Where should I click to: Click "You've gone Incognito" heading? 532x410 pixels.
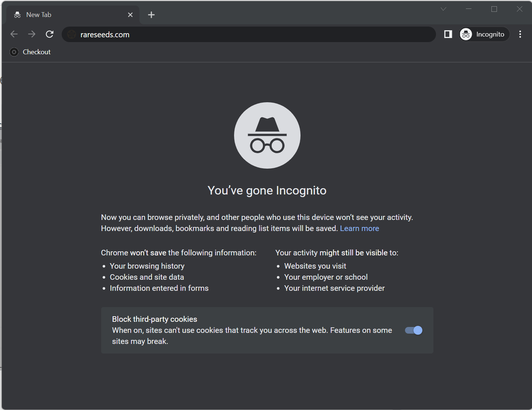tap(267, 190)
